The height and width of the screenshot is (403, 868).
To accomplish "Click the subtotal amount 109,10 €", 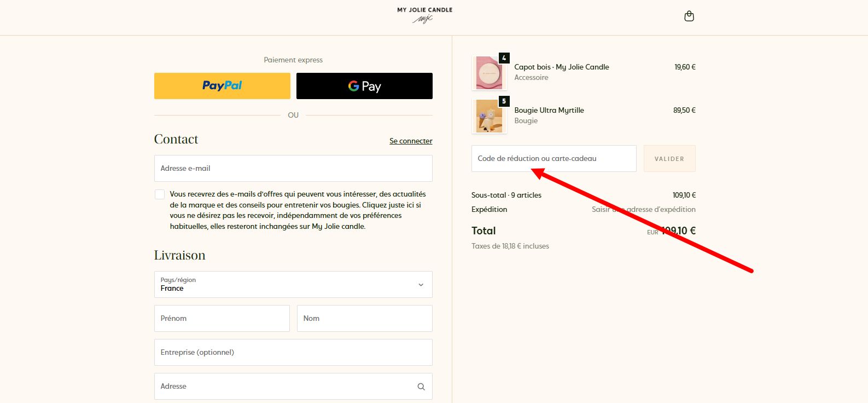I will [684, 195].
